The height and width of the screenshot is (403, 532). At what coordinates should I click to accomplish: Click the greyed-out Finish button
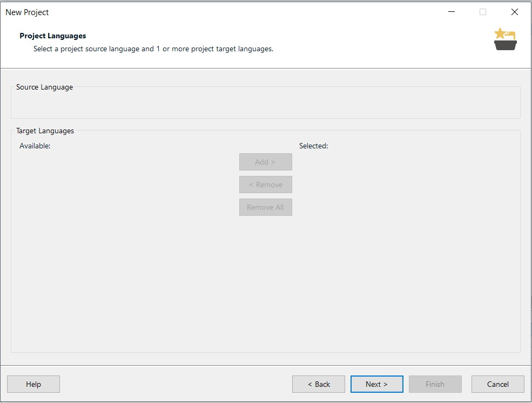435,384
